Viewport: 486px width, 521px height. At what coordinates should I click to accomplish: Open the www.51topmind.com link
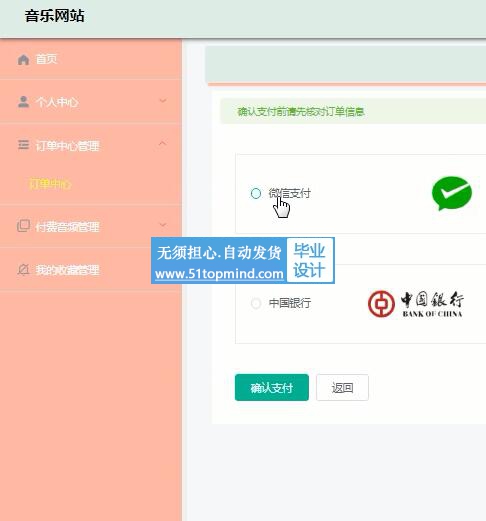219,274
